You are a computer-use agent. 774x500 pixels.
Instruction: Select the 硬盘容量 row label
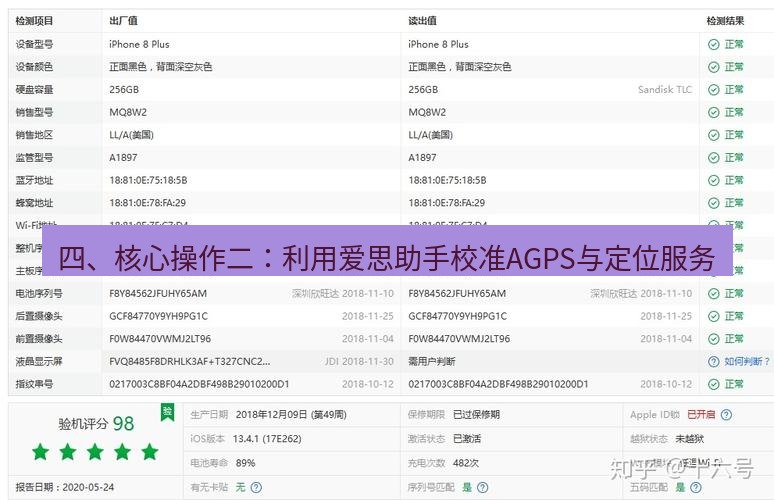click(34, 90)
